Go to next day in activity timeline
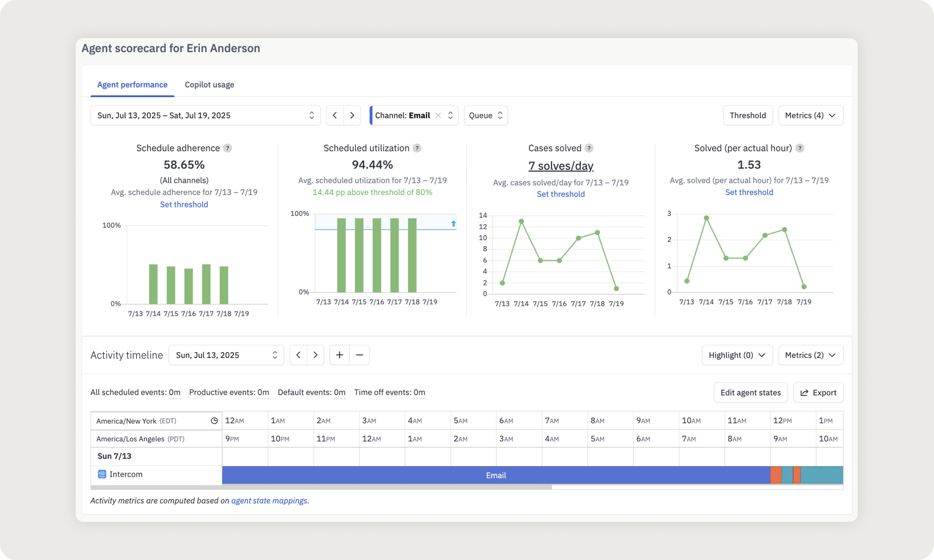934x560 pixels. (x=316, y=355)
